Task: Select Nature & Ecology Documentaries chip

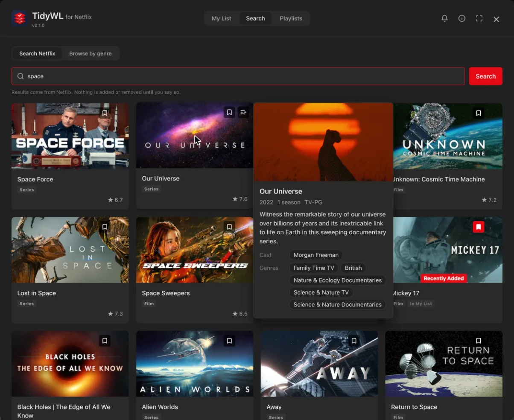Action: tap(338, 280)
